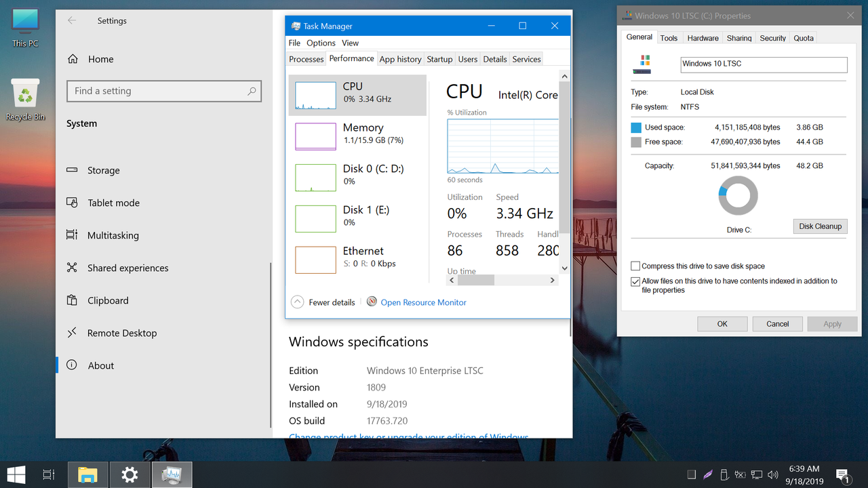Select the Recycle Bin desktop icon
Image resolution: width=868 pixels, height=488 pixels.
click(25, 100)
